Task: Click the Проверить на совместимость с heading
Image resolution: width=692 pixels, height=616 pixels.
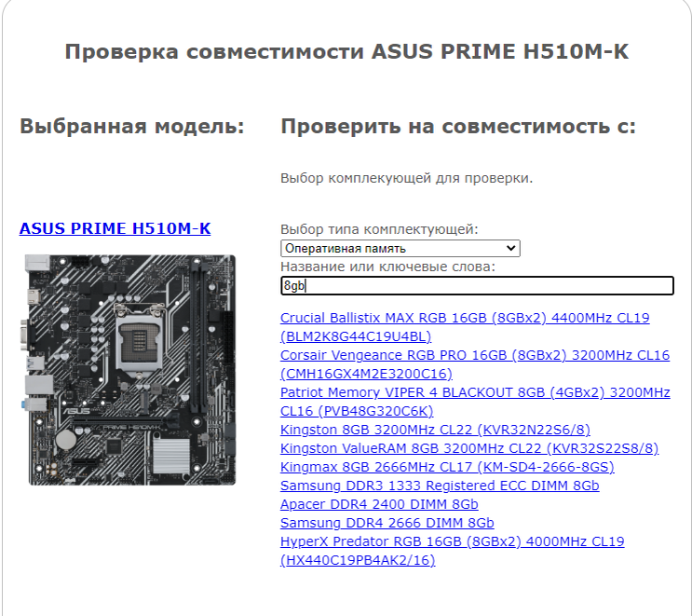Action: (458, 127)
